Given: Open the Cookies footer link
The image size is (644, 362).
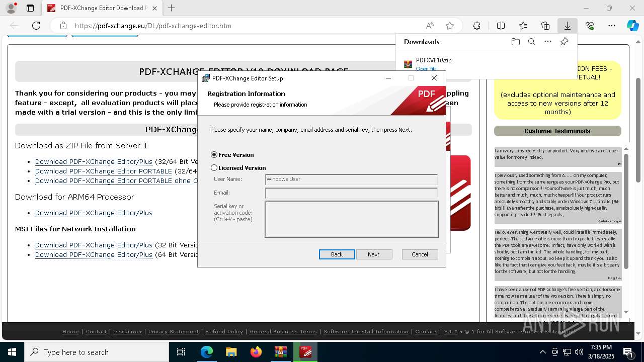Looking at the screenshot, I should [x=426, y=332].
